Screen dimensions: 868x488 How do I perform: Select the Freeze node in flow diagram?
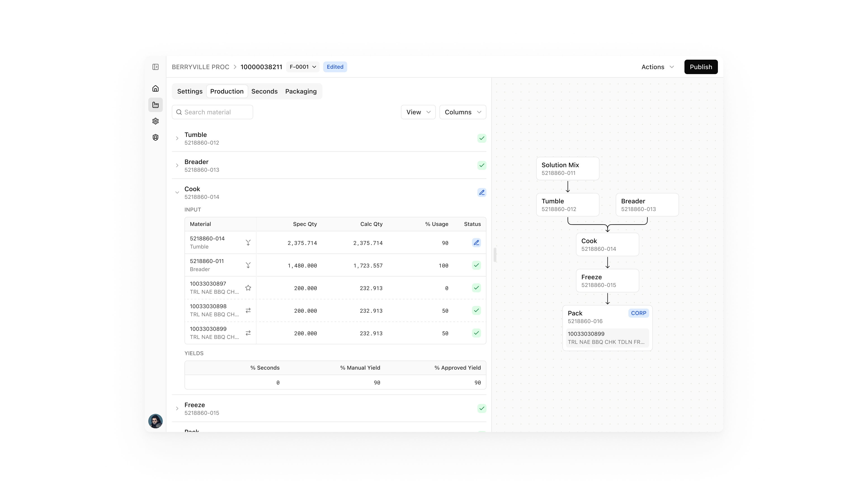607,281
